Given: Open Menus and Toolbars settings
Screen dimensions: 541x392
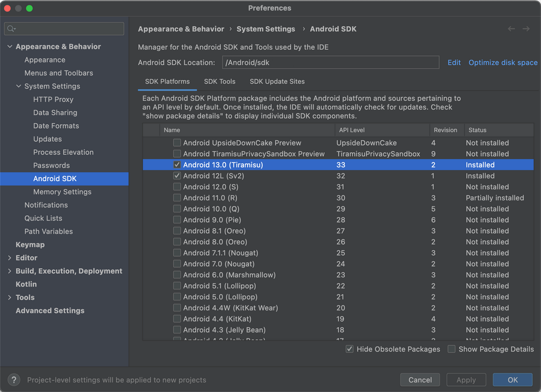Looking at the screenshot, I should [59, 73].
